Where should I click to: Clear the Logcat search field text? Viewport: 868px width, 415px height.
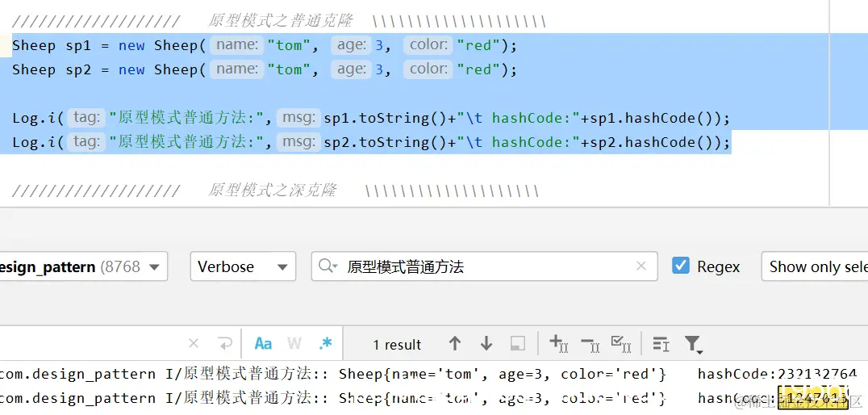click(641, 266)
